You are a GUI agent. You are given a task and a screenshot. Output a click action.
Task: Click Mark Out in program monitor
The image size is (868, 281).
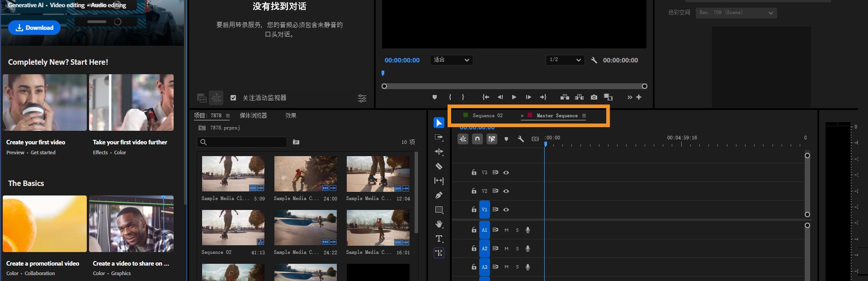point(463,97)
